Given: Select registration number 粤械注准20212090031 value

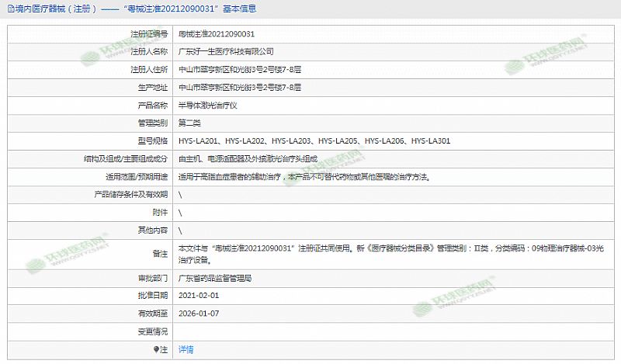Looking at the screenshot, I should [x=217, y=34].
